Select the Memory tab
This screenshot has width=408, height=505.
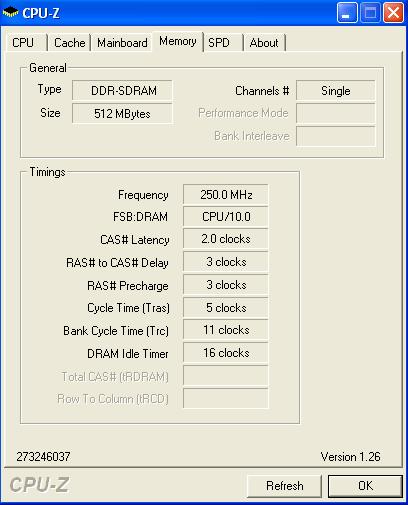tap(178, 41)
